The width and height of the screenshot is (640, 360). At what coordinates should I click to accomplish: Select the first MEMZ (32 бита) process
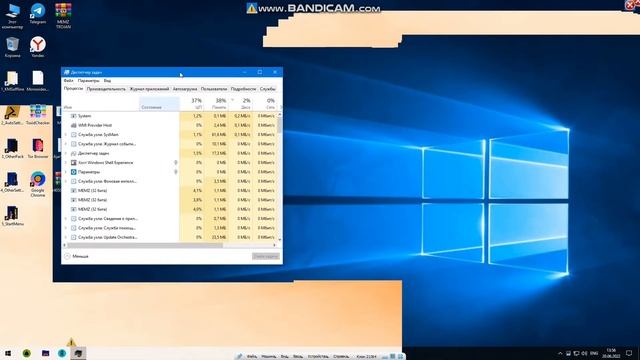tap(169, 191)
